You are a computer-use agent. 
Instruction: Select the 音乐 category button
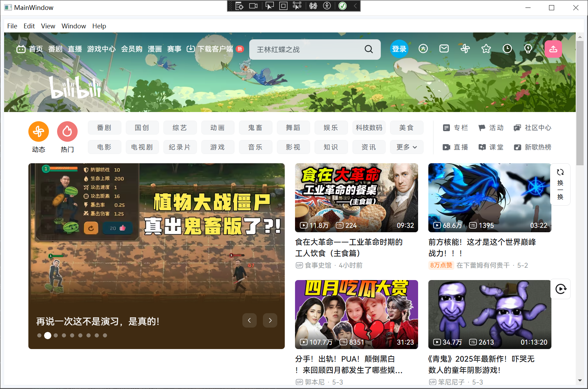[256, 147]
